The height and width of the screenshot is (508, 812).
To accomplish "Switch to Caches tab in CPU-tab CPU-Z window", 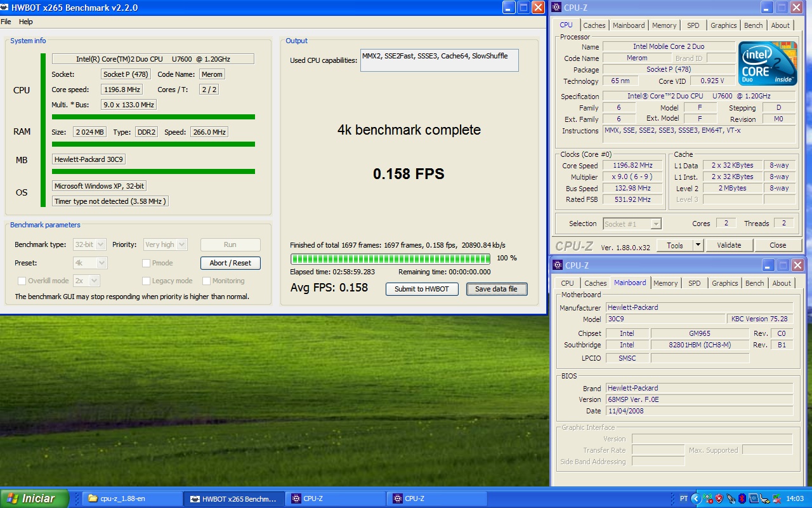I will (x=594, y=25).
